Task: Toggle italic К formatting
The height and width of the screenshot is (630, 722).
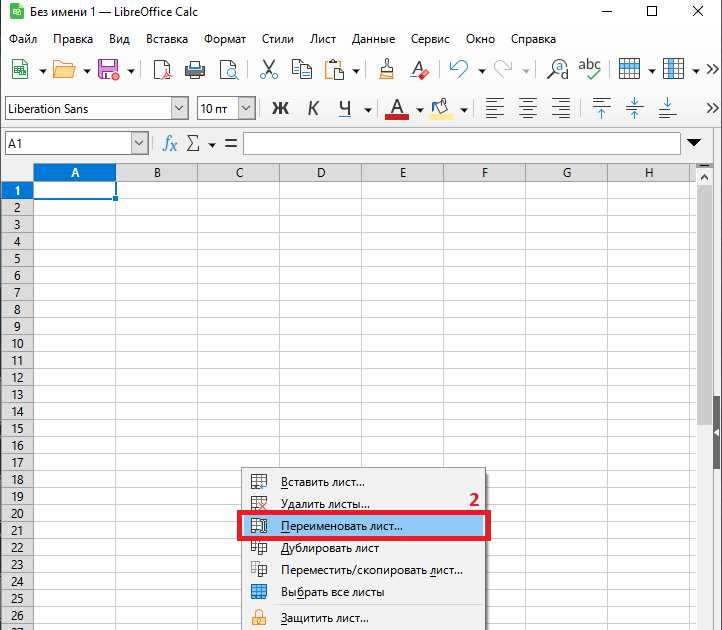Action: 313,109
